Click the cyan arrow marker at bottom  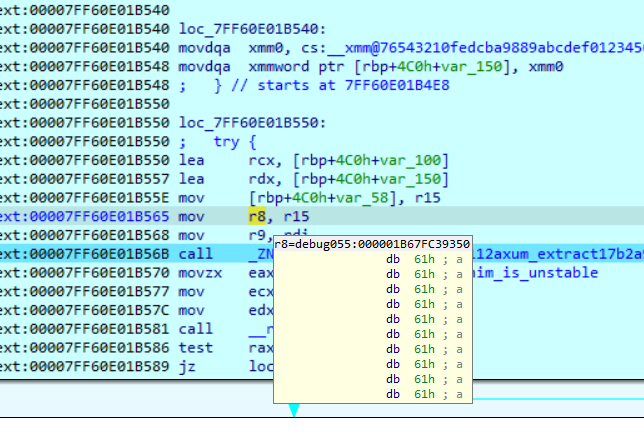[294, 411]
